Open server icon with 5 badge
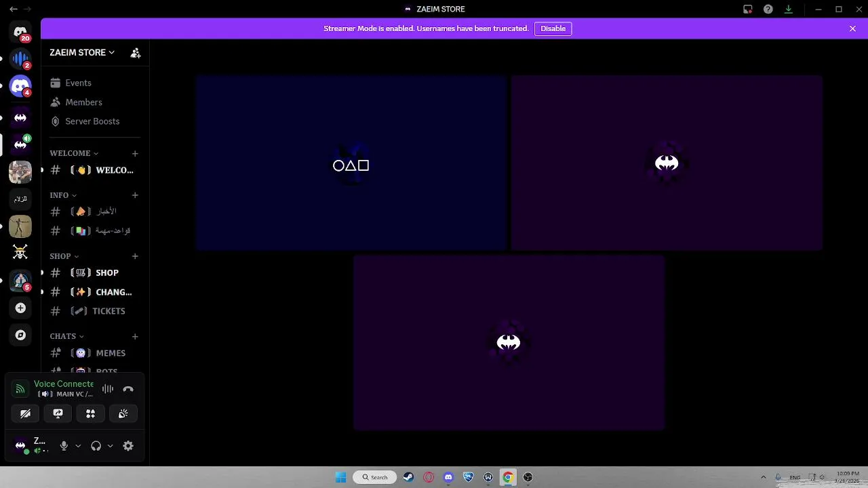 [20, 281]
